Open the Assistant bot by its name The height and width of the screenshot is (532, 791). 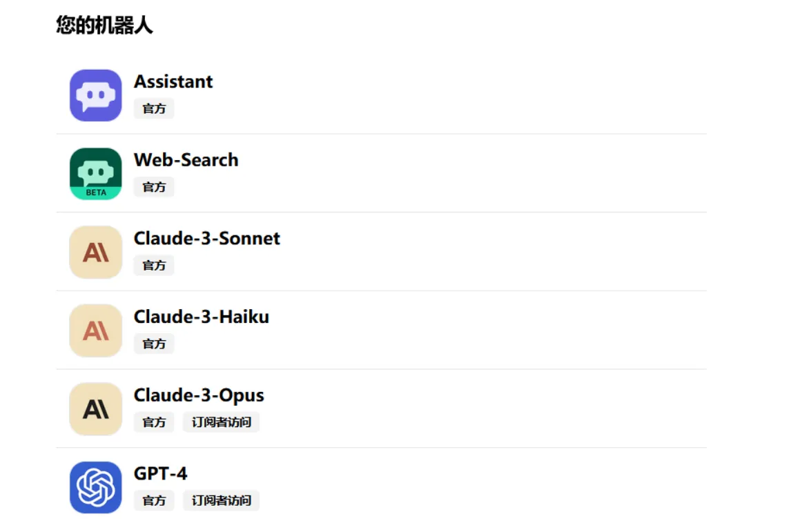coord(173,81)
